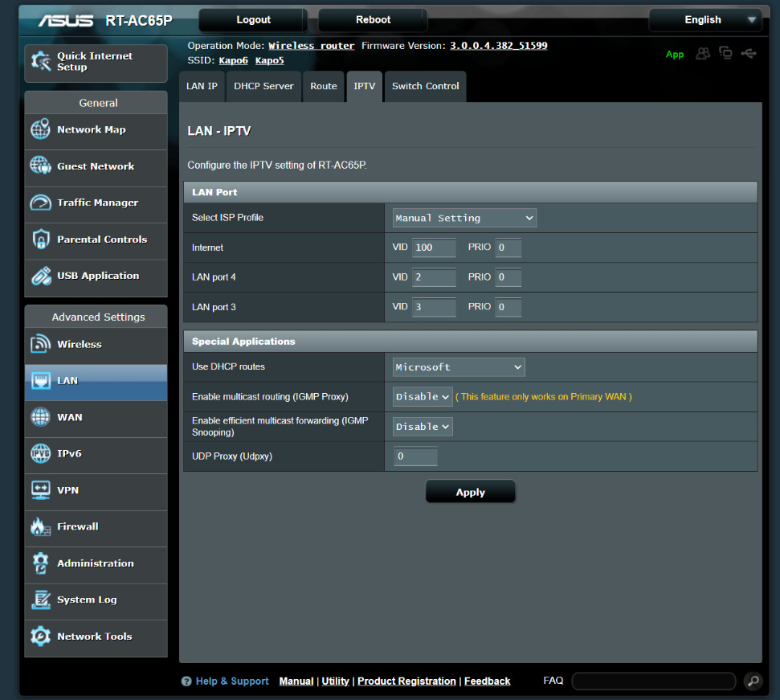
Task: Click the FAQ search magnifier icon
Action: pos(752,681)
